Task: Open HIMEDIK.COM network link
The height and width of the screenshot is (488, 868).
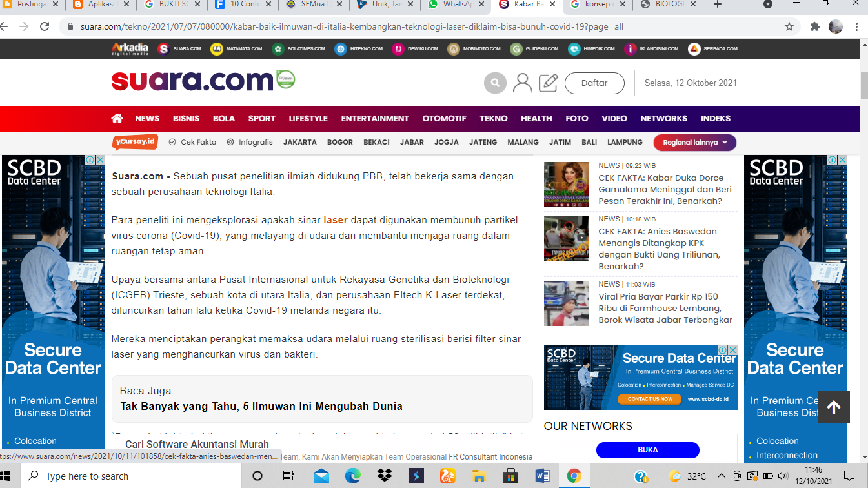Action: point(591,48)
